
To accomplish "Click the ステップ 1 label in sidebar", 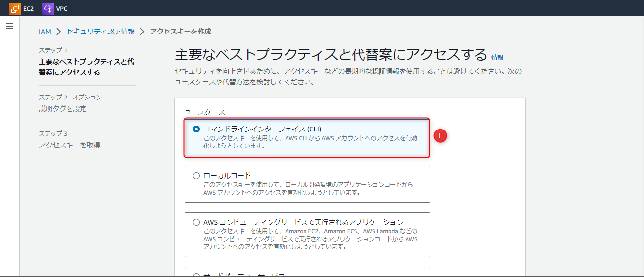I will [x=53, y=50].
